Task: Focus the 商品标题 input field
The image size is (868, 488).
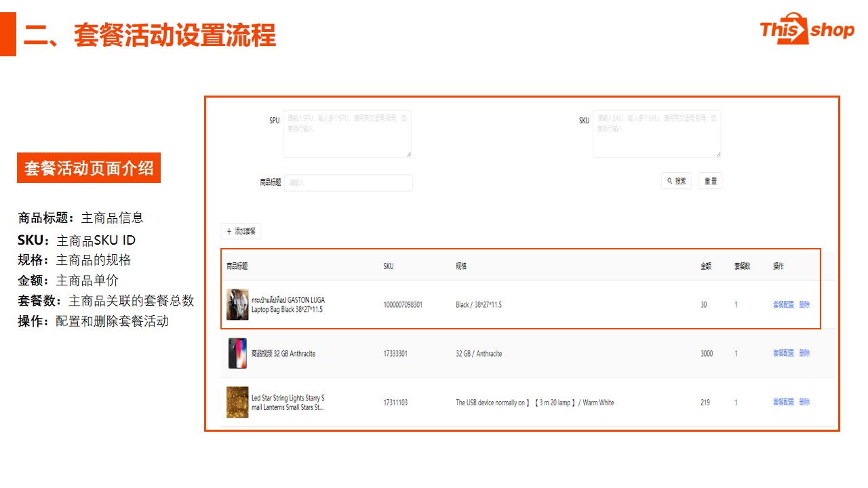Action: 349,182
